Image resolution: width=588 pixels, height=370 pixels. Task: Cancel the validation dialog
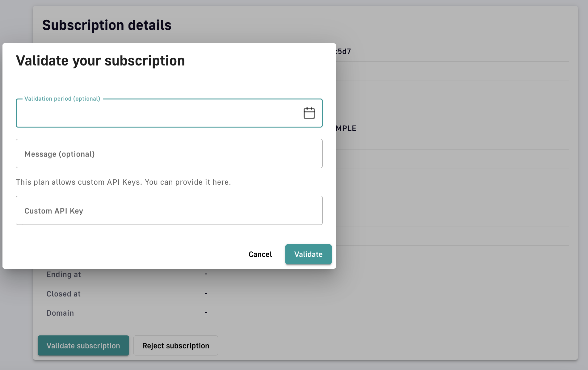coord(260,254)
